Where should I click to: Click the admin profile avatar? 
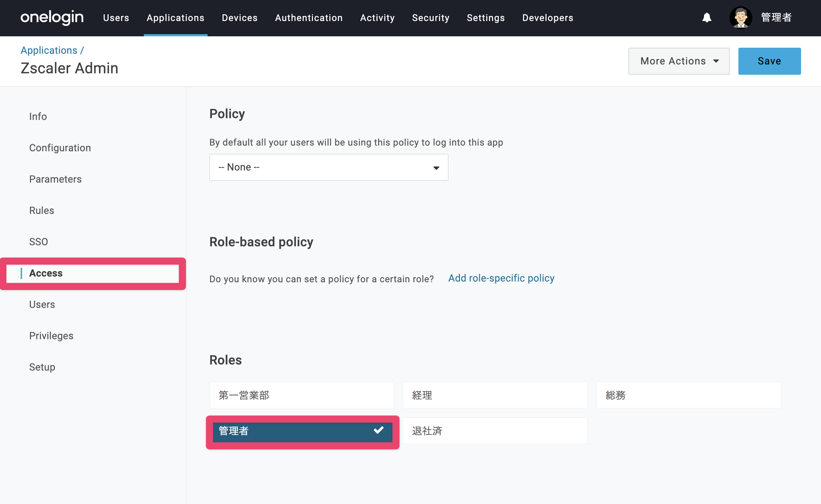pyautogui.click(x=741, y=17)
